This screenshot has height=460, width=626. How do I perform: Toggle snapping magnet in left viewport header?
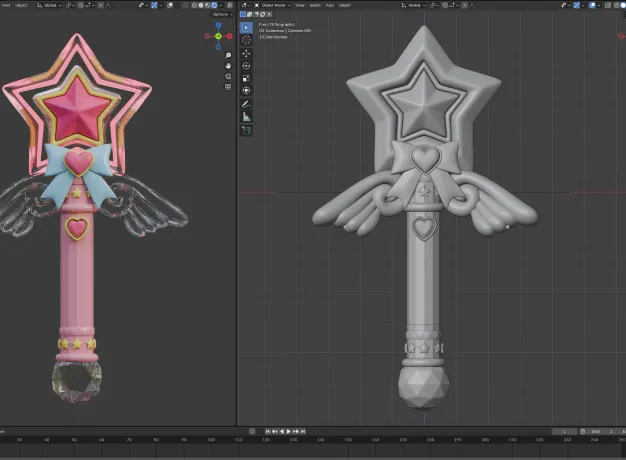tap(80, 5)
